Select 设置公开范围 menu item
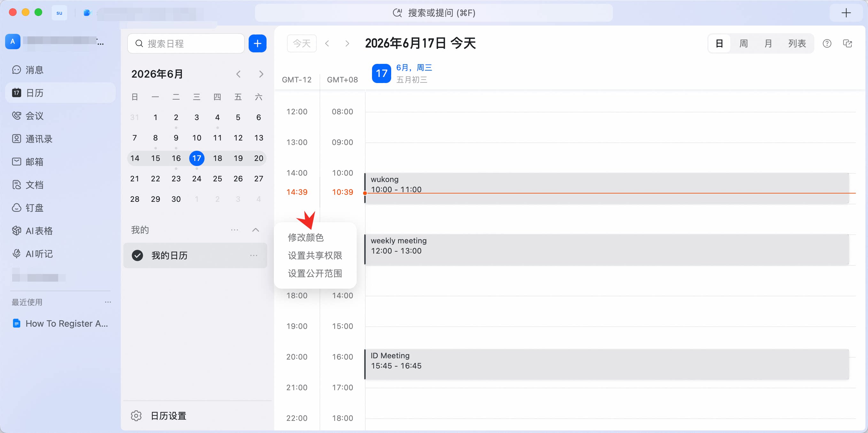This screenshot has width=868, height=433. 315,273
